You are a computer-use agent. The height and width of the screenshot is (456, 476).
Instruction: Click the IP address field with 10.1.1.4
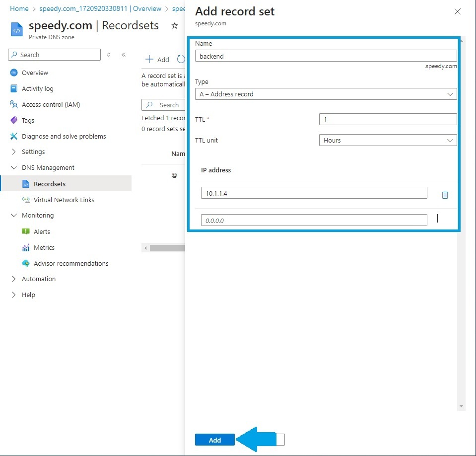pos(314,193)
